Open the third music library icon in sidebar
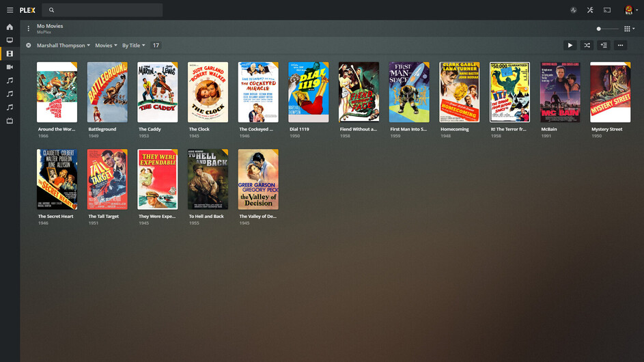Screen dimensions: 644x362 10,107
